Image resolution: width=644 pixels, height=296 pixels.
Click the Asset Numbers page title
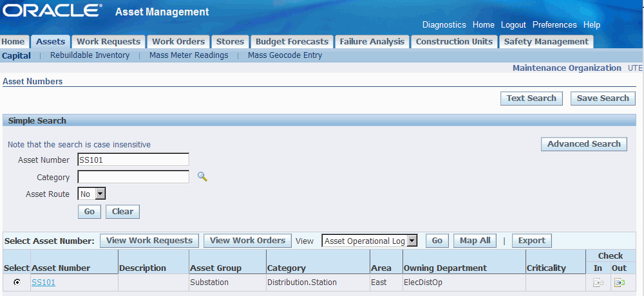coord(32,81)
